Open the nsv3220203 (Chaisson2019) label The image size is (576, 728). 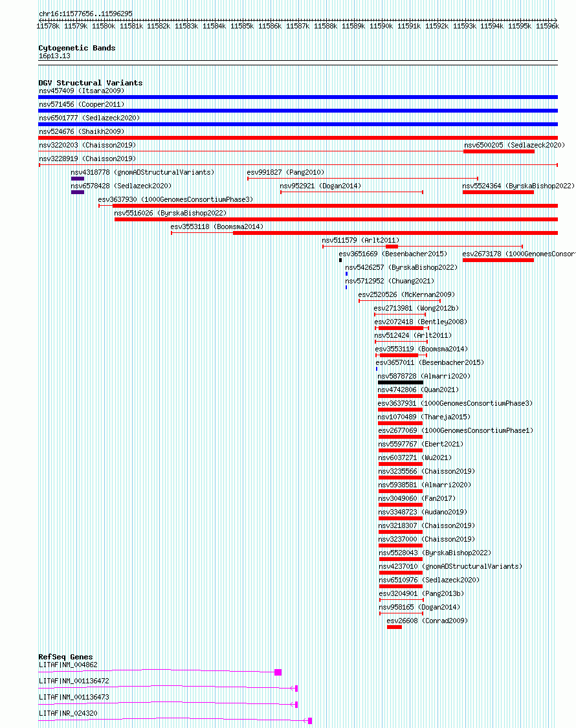tap(87, 146)
